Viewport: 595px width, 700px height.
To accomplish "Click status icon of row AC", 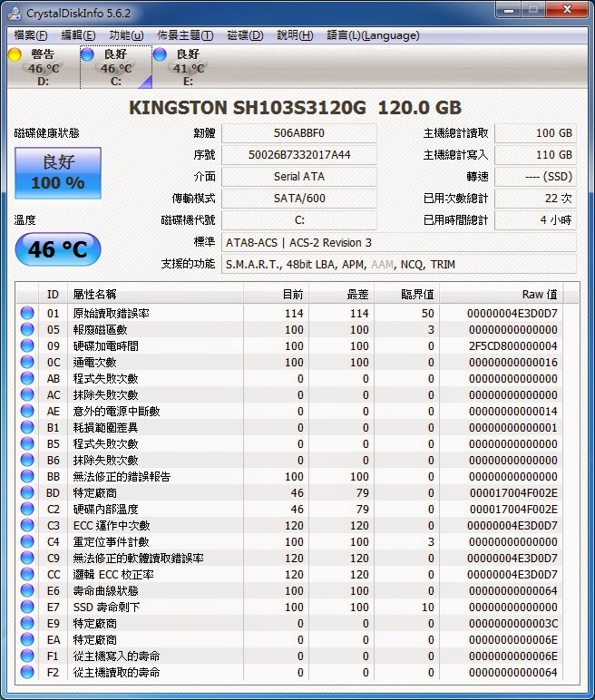I will coord(27,394).
